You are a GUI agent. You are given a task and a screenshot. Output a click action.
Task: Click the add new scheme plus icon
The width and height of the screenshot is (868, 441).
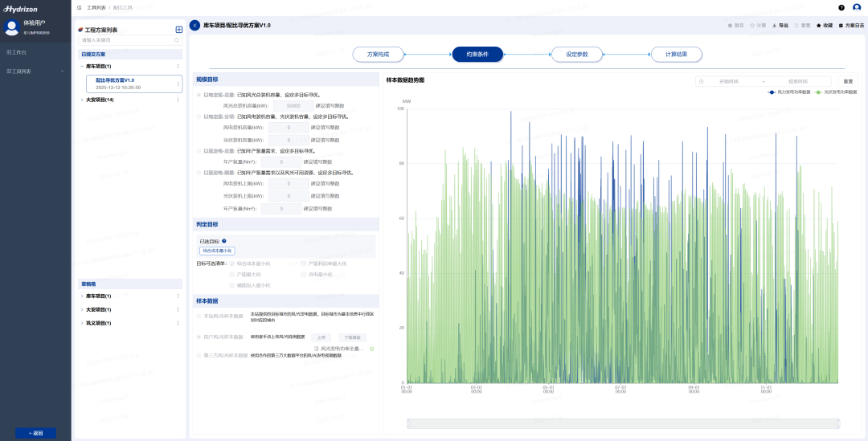tap(178, 30)
